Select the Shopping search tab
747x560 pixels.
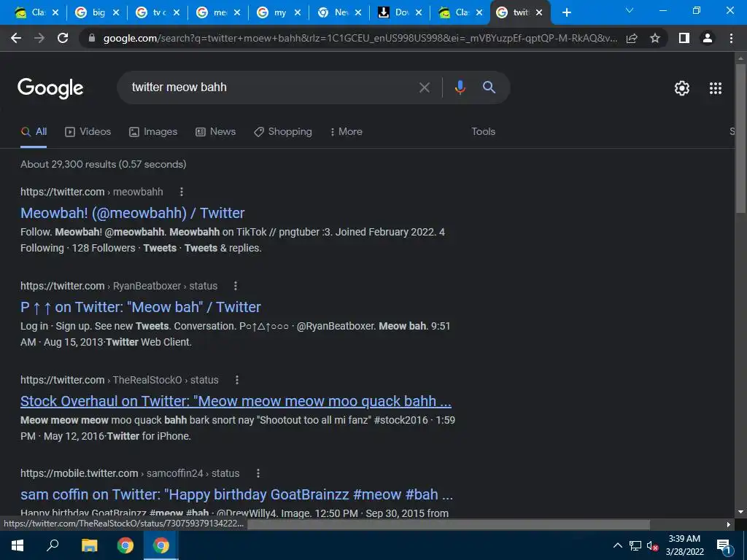pos(283,132)
